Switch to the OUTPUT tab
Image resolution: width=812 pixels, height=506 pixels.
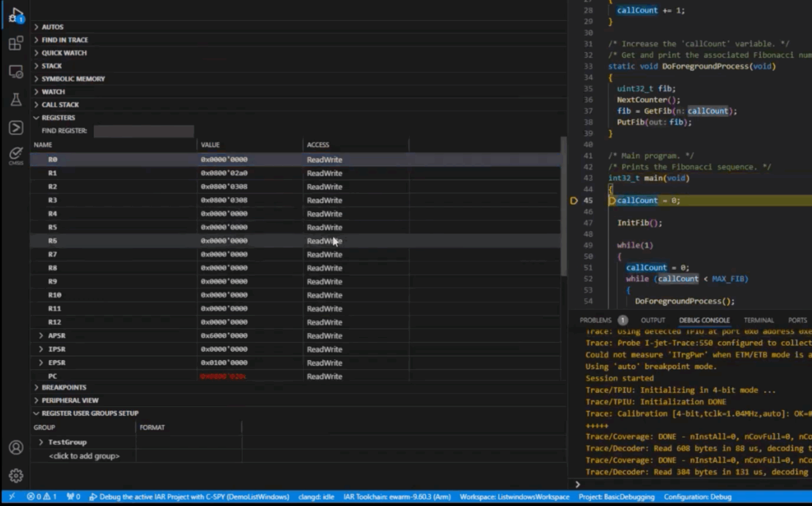click(x=653, y=320)
